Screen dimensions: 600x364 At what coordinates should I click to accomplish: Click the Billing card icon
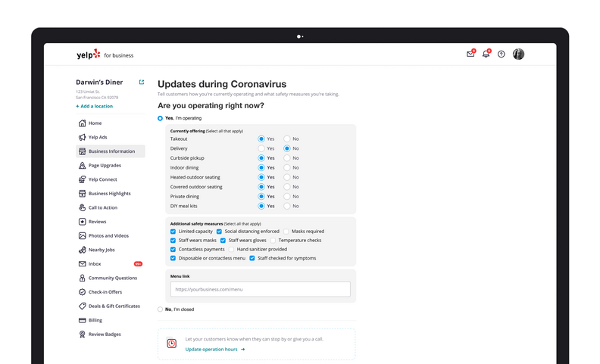pyautogui.click(x=82, y=320)
